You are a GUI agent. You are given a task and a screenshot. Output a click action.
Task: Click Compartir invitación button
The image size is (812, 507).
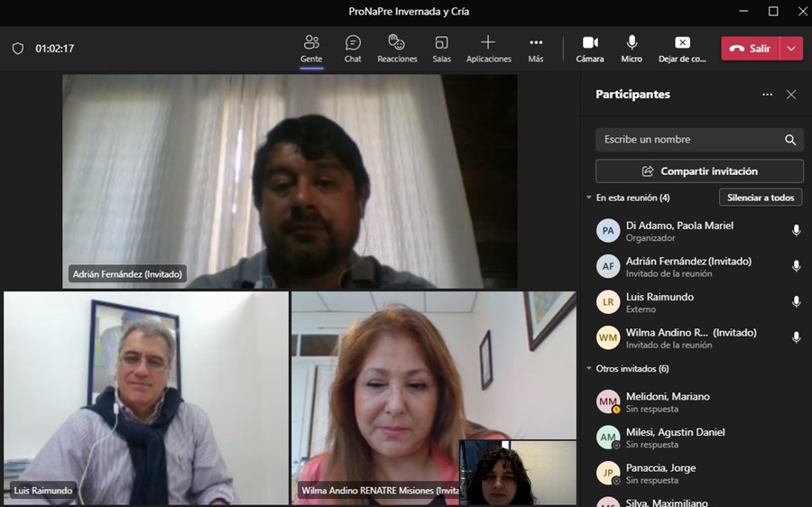click(699, 171)
